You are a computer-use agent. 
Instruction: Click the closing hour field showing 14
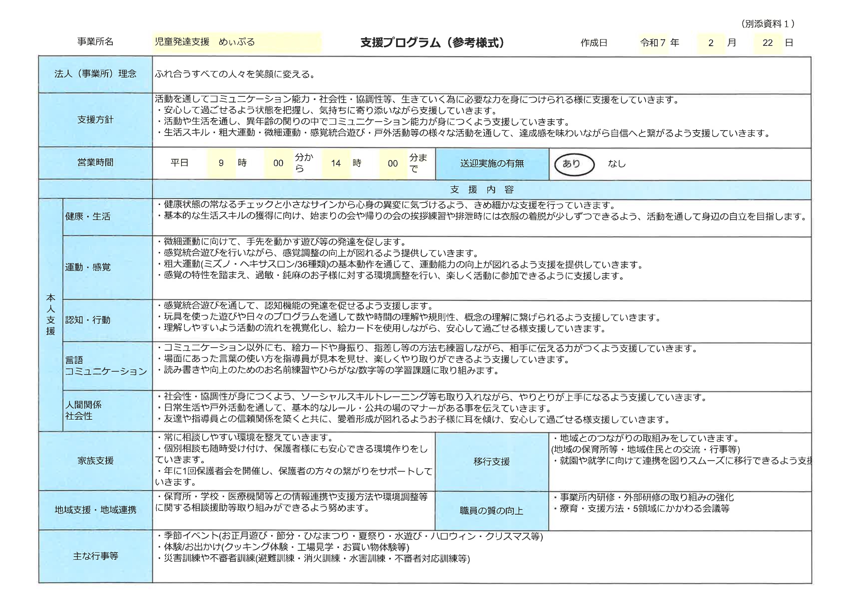tap(335, 163)
